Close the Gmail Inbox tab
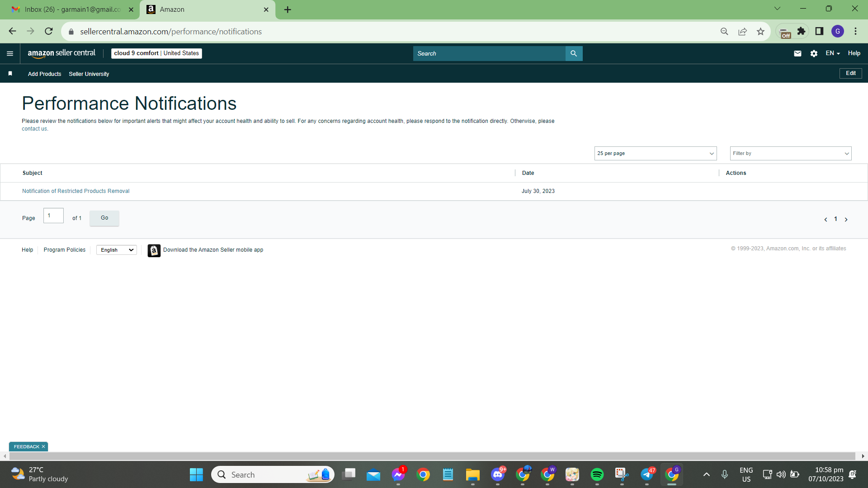The image size is (868, 488). pyautogui.click(x=131, y=9)
